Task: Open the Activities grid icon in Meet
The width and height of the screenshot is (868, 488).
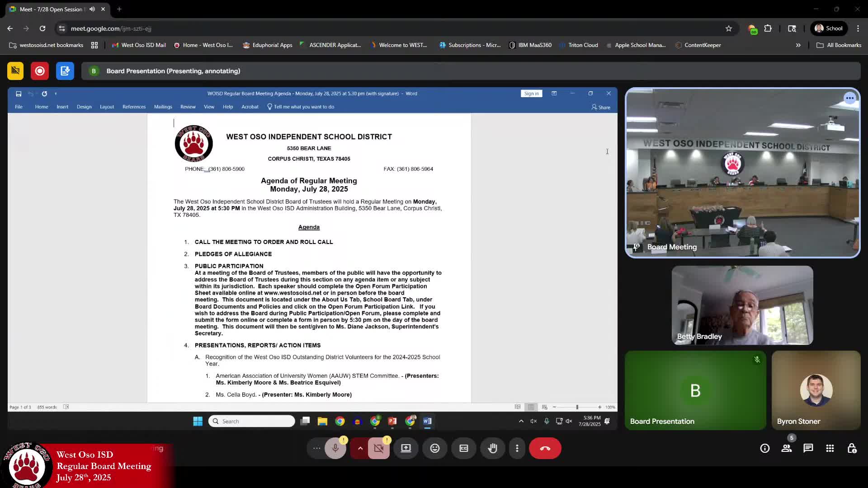Action: point(830,448)
